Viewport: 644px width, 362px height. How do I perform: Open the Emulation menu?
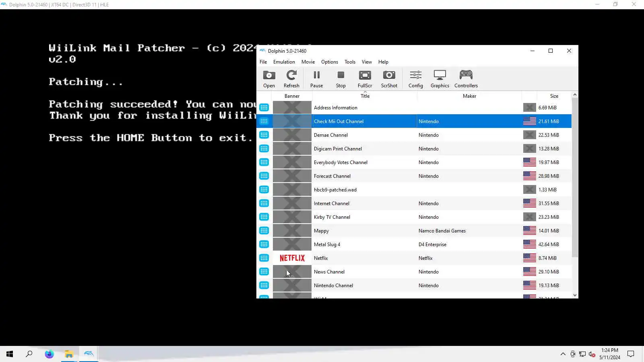click(284, 62)
